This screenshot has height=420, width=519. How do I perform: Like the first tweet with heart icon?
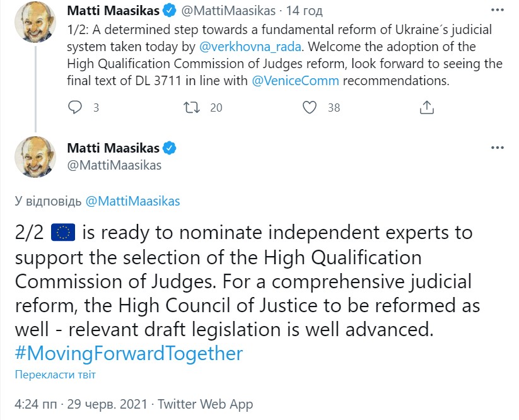[310, 107]
